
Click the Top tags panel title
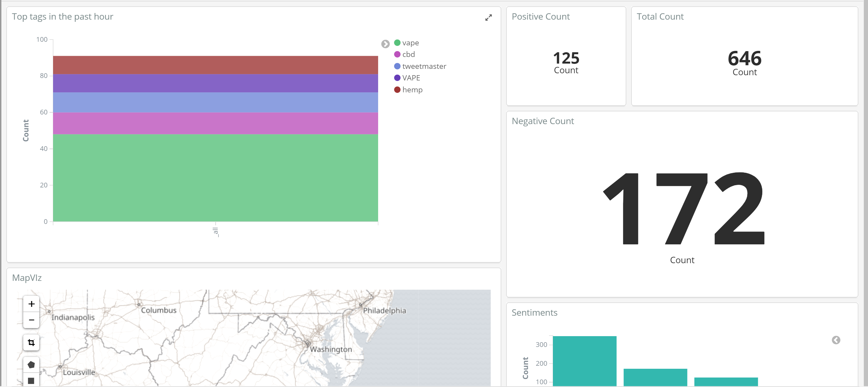[x=63, y=17]
